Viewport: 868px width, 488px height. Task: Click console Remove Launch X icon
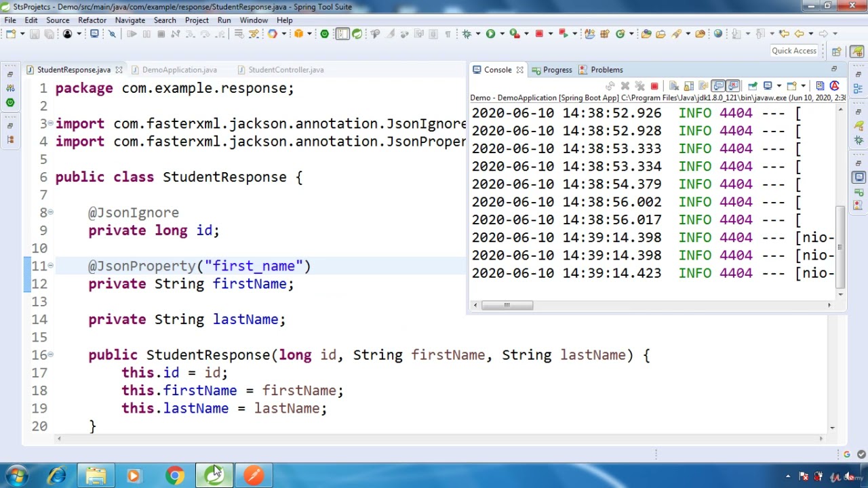tap(625, 86)
